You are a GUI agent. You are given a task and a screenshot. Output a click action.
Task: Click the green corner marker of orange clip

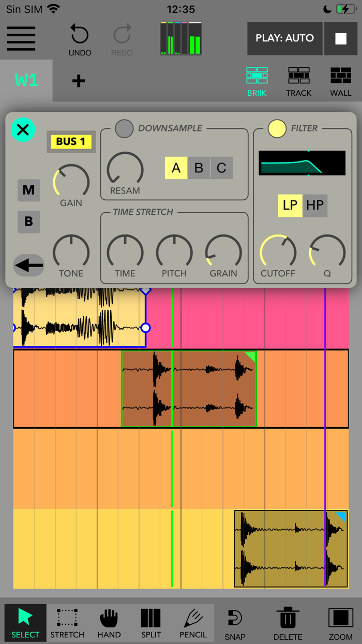(x=251, y=357)
